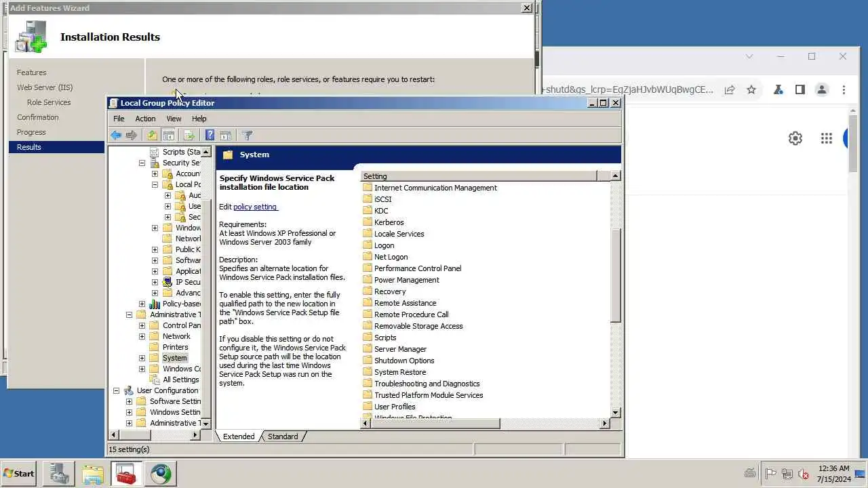Image resolution: width=868 pixels, height=488 pixels.
Task: Click the Chrome share page icon
Action: coord(730,89)
